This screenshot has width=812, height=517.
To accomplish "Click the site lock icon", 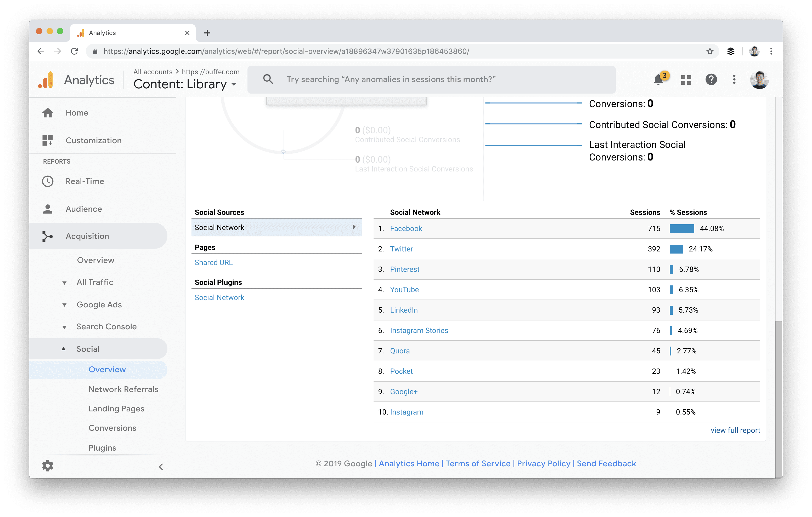I will [x=95, y=51].
